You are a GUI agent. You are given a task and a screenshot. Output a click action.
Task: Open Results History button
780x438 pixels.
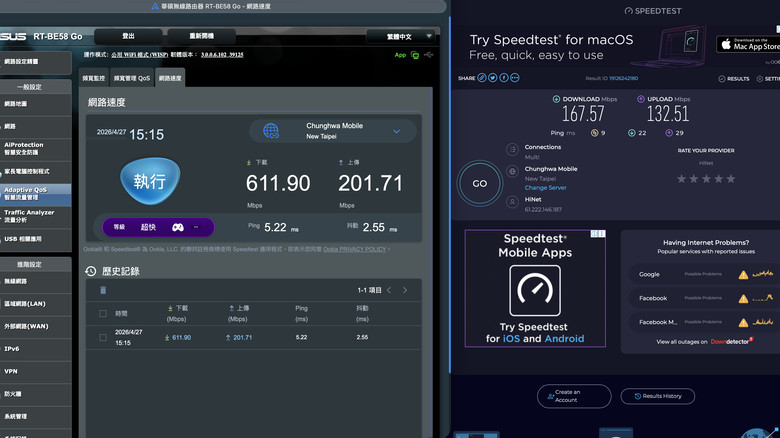[658, 396]
